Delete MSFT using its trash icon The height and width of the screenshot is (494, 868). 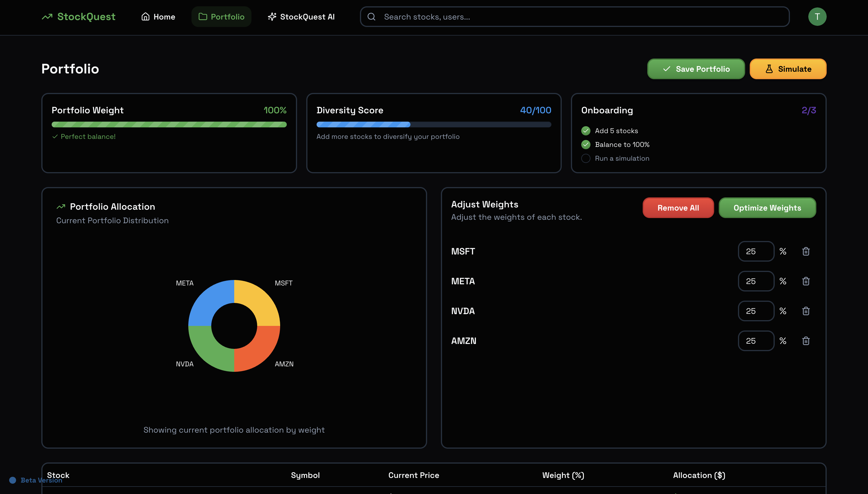click(x=806, y=251)
